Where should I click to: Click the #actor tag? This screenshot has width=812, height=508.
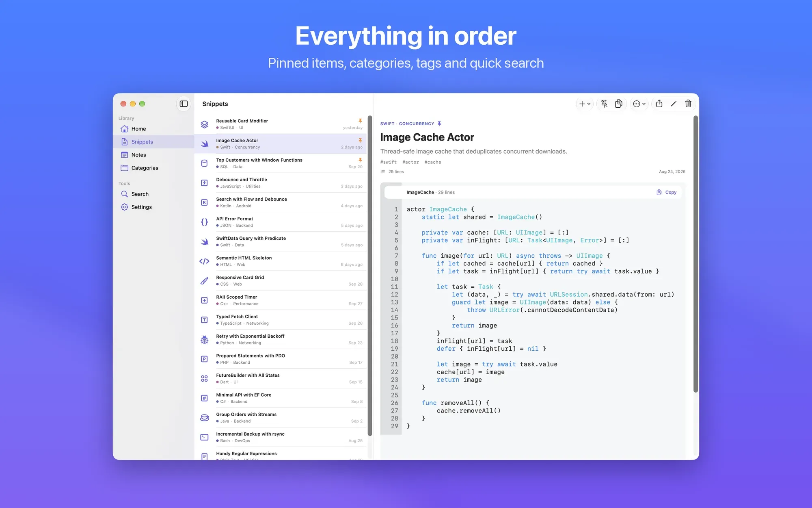(x=410, y=162)
